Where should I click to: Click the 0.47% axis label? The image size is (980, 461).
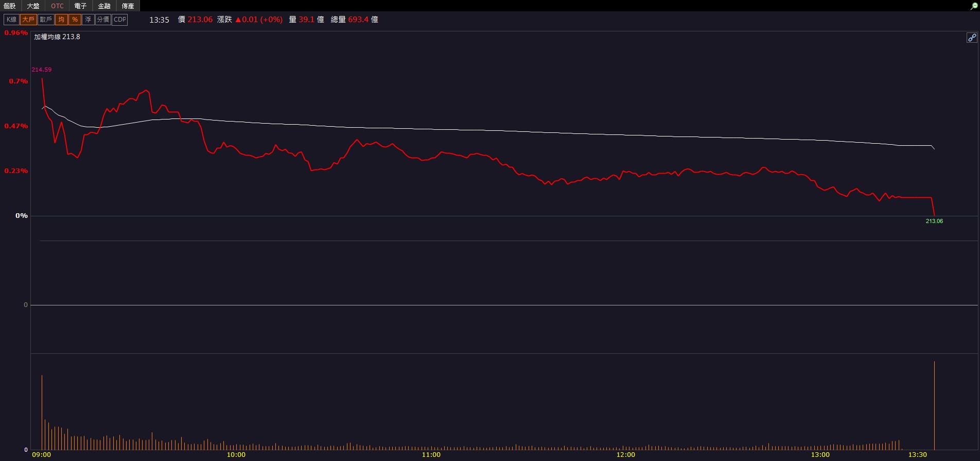(16, 126)
